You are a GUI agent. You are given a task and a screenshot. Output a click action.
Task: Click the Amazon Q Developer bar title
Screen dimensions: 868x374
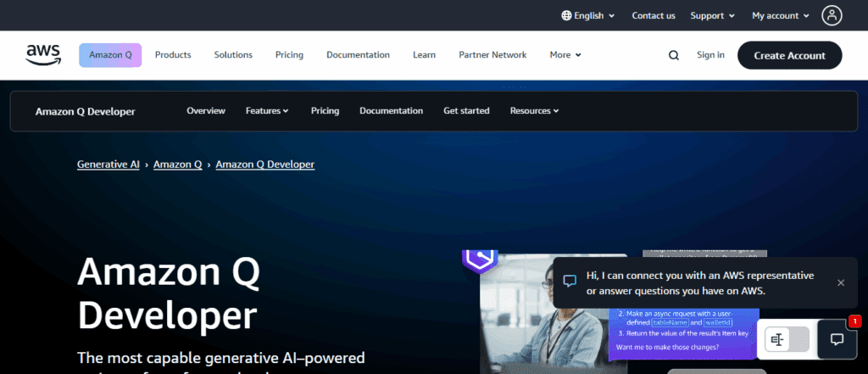tap(86, 111)
